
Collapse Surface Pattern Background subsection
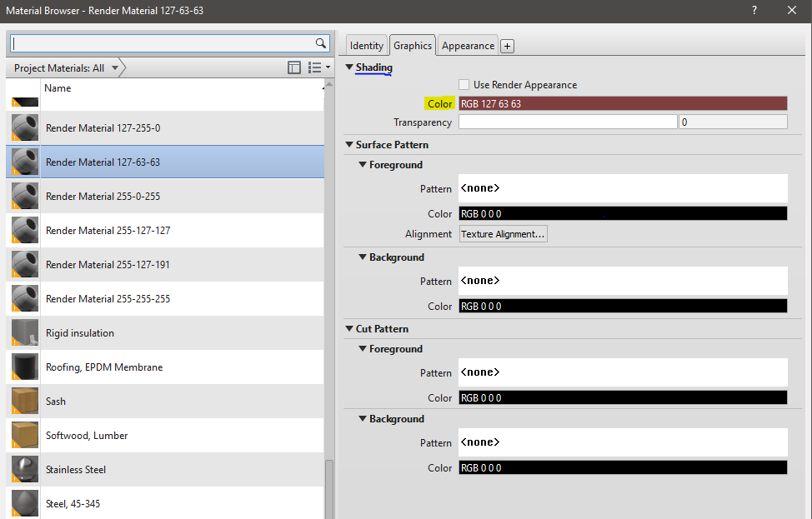363,257
